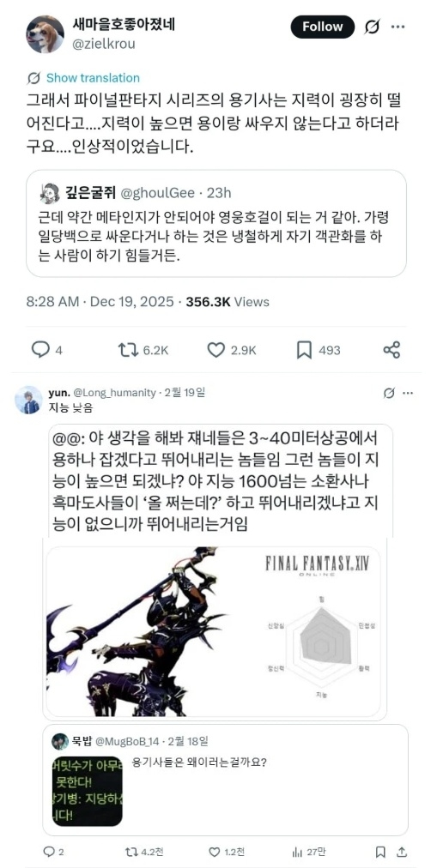
Task: Click Grok icon on yun.'s post
Action: pos(389,393)
